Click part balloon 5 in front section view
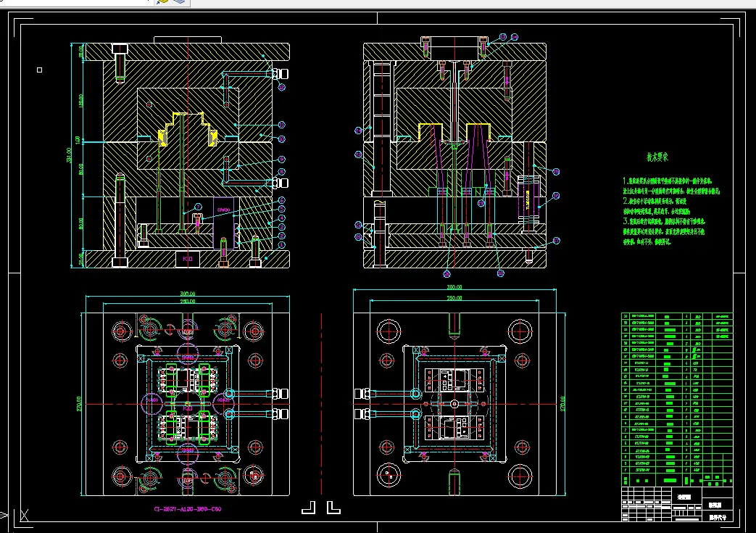The height and width of the screenshot is (533, 756). coord(281,209)
